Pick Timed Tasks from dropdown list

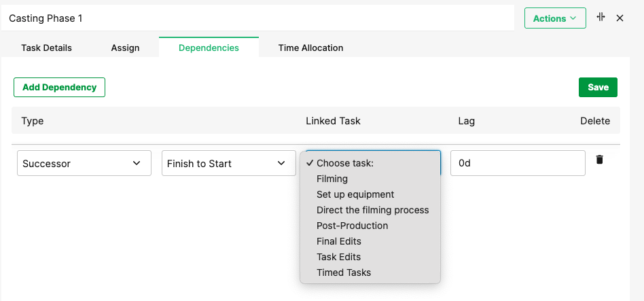point(344,272)
